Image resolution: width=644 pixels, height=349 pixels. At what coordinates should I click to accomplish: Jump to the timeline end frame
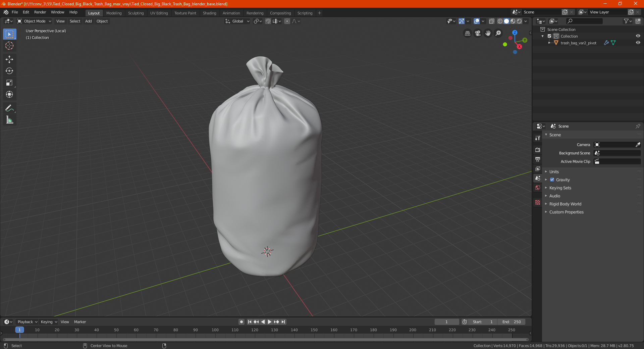[283, 322]
